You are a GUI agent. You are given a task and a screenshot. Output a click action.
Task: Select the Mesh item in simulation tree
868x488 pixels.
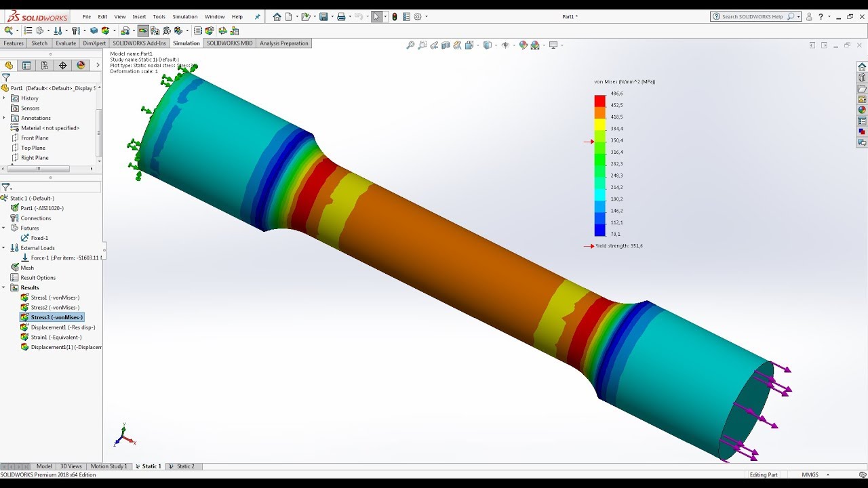[27, 268]
